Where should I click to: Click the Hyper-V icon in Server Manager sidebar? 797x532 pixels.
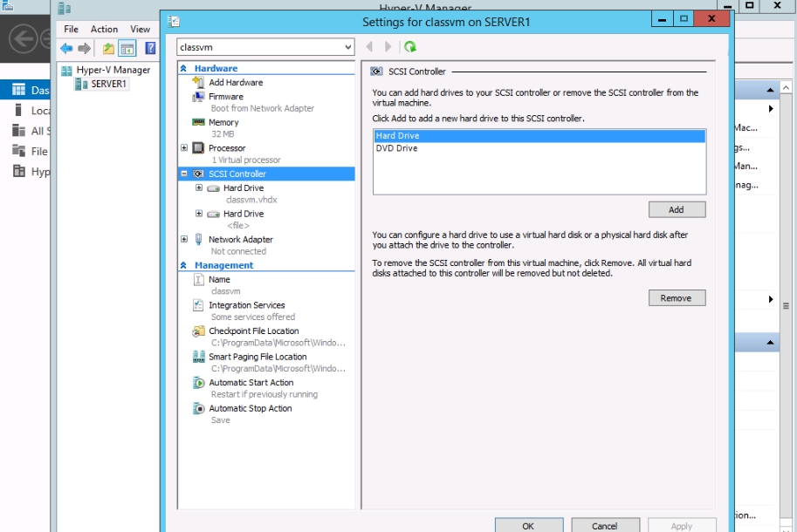coord(19,171)
